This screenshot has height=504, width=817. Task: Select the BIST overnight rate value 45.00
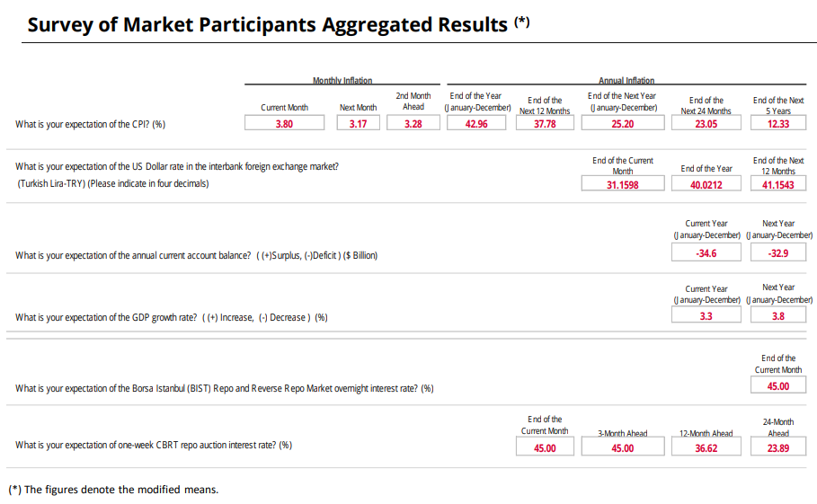778,386
